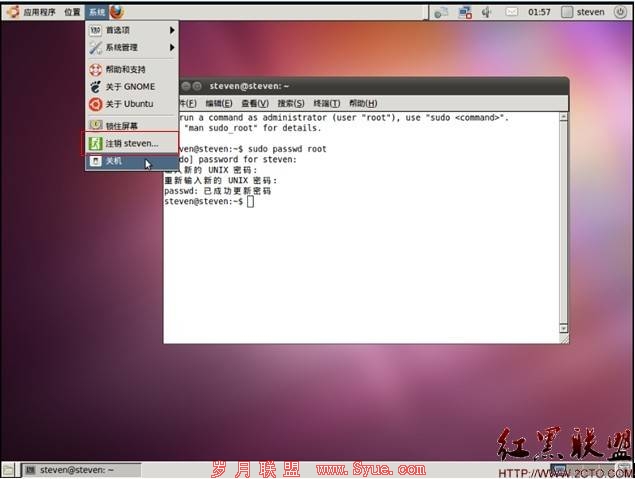Select 关于 GNOME menu entry
635x479 pixels.
[132, 87]
